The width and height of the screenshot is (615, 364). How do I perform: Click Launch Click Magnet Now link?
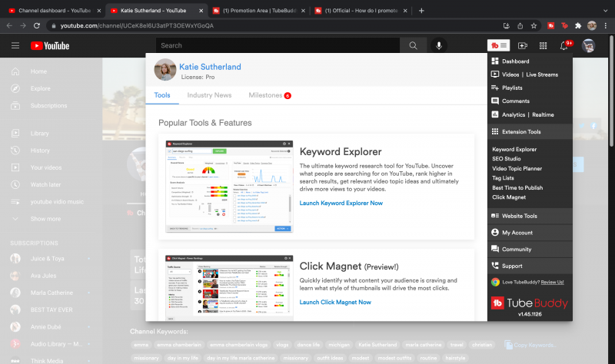click(335, 302)
